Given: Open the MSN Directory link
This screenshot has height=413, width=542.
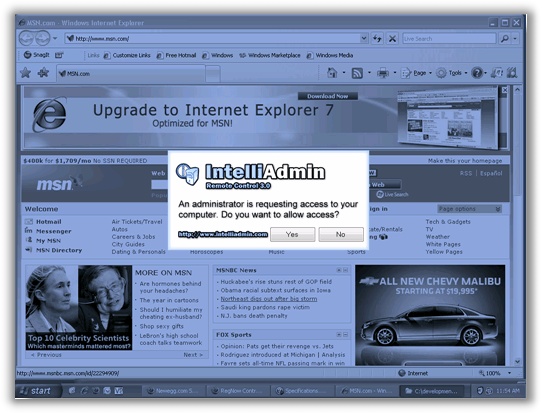Looking at the screenshot, I should tap(59, 250).
